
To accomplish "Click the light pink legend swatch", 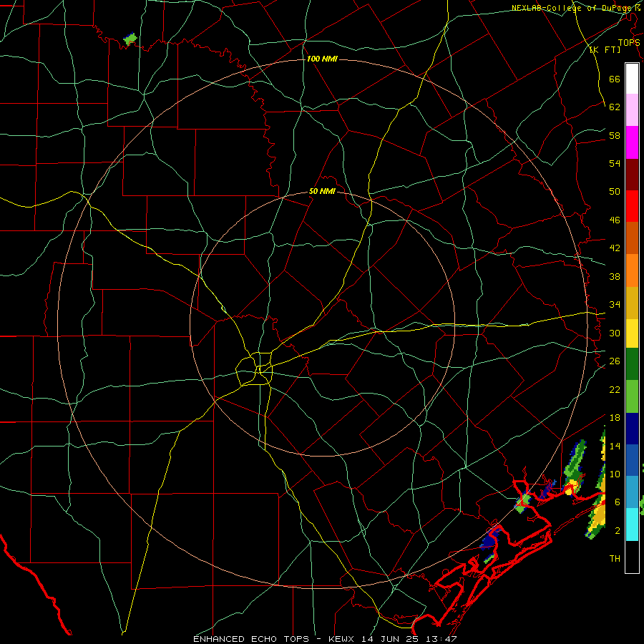I will [x=632, y=110].
